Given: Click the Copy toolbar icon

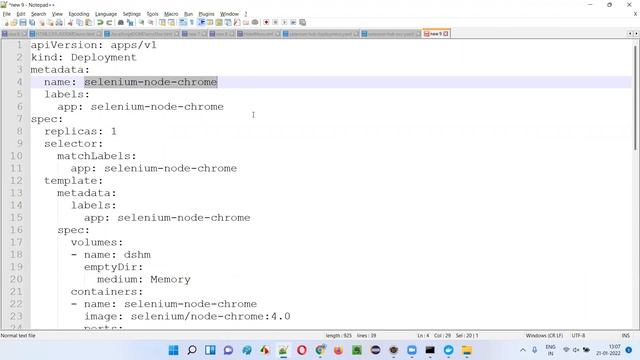Looking at the screenshot, I should 80,22.
